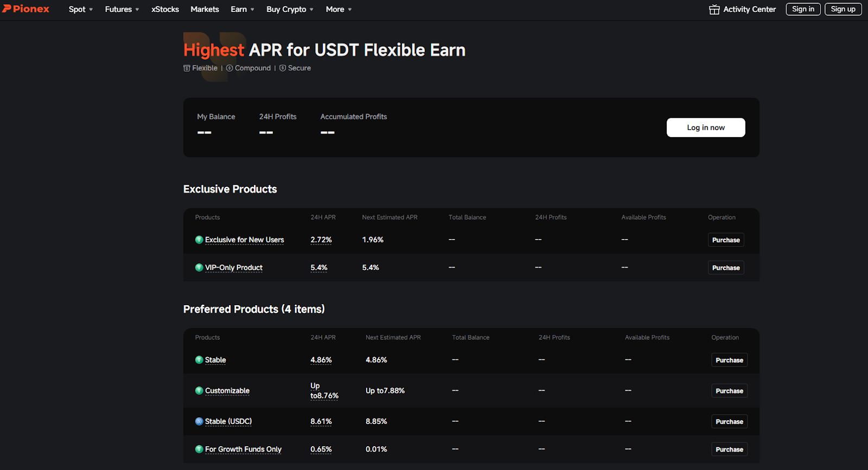Expand the Spot dropdown menu
Image resolution: width=868 pixels, height=470 pixels.
point(81,9)
